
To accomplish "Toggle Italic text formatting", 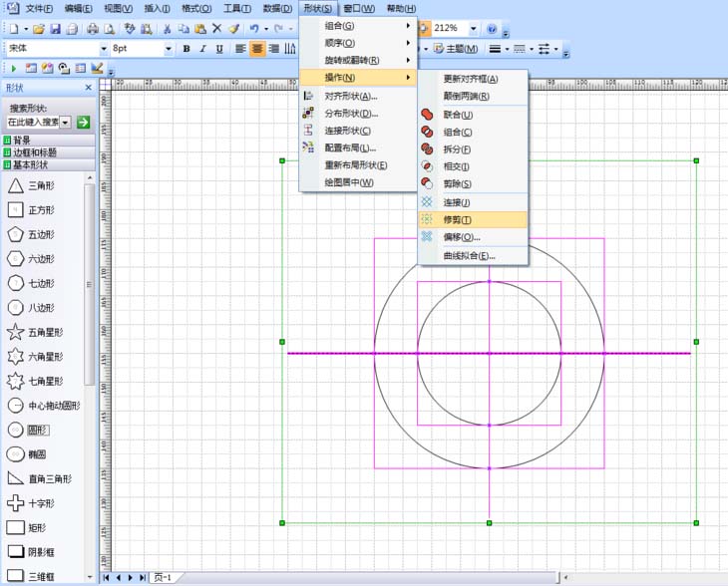I will coord(203,48).
